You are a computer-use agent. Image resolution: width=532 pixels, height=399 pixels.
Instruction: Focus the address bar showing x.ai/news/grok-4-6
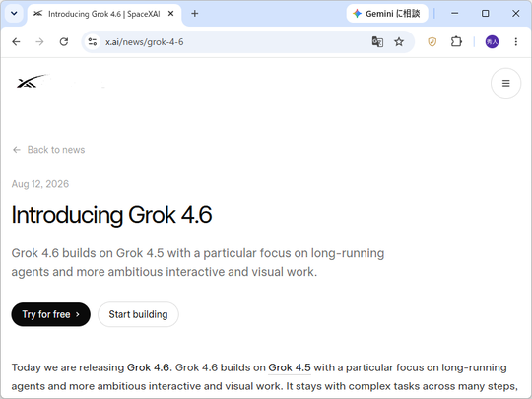pyautogui.click(x=234, y=42)
